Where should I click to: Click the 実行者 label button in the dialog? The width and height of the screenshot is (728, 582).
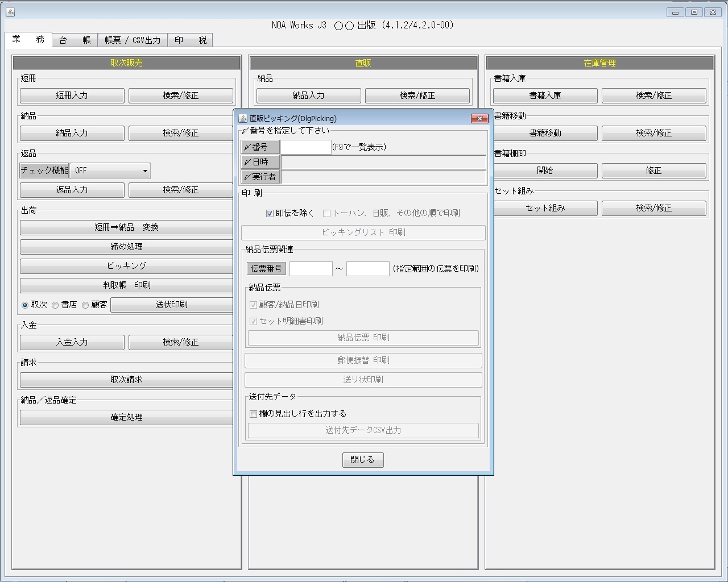260,177
